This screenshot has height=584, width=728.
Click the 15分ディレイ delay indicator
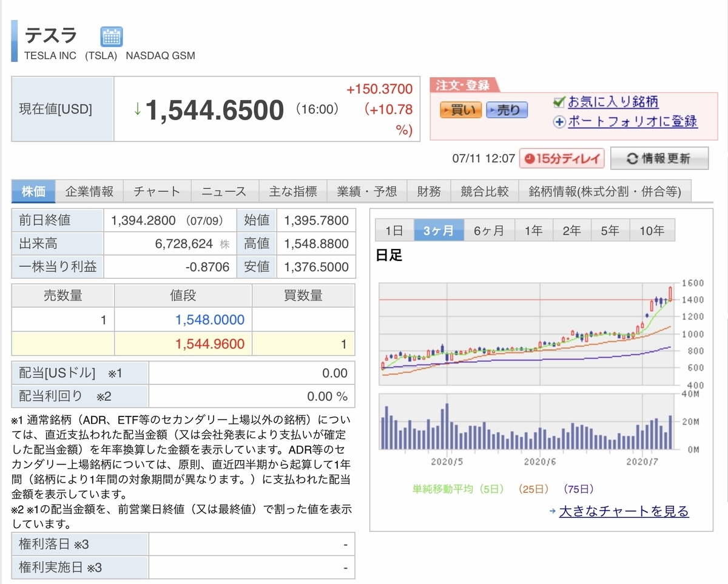click(562, 159)
